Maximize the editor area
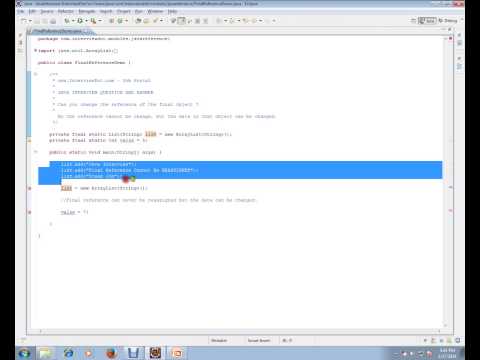 (x=450, y=30)
